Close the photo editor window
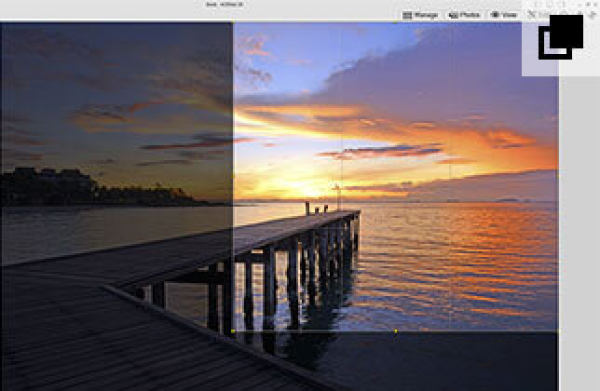 click(589, 4)
